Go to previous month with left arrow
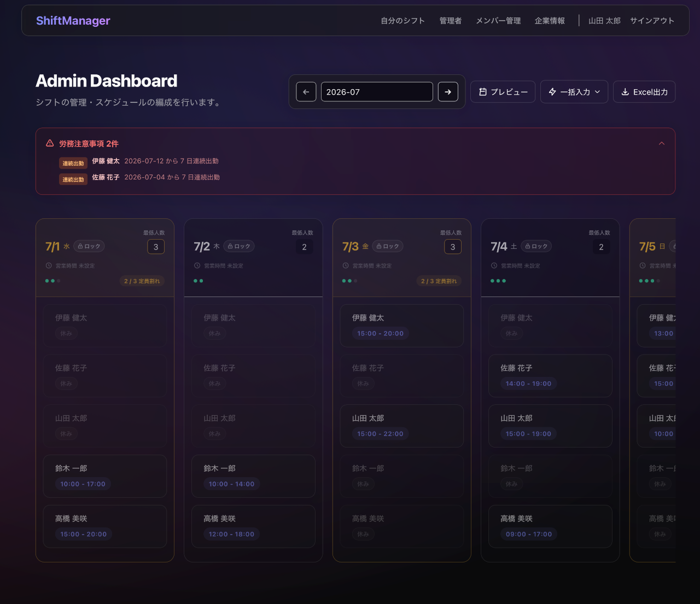700x604 pixels. click(306, 92)
